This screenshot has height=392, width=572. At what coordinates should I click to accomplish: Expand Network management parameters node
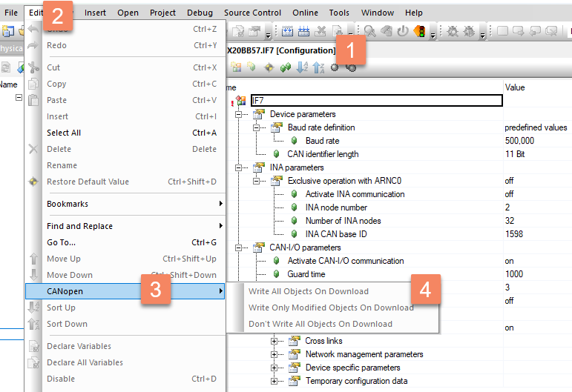274,354
